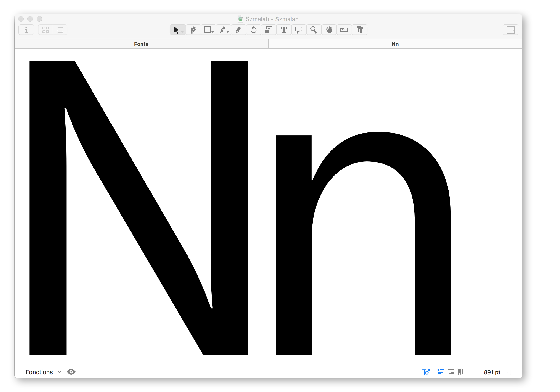The image size is (560, 392).
Task: Select the Text tool
Action: pyautogui.click(x=284, y=30)
